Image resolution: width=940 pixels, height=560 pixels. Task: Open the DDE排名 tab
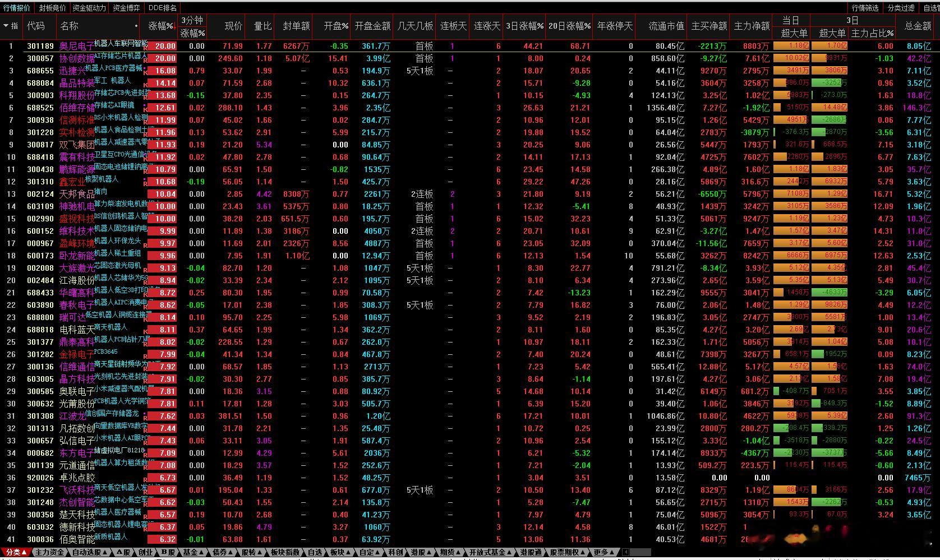[x=163, y=8]
